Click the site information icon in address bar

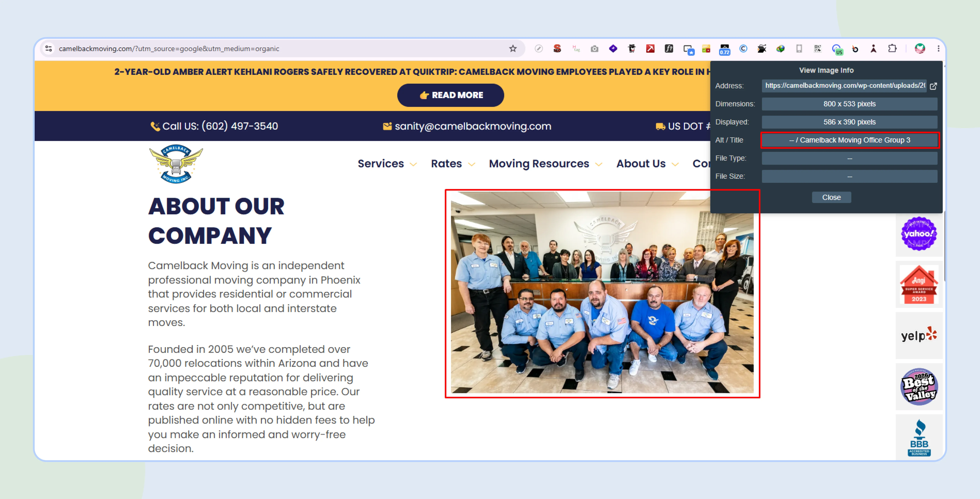pyautogui.click(x=48, y=48)
